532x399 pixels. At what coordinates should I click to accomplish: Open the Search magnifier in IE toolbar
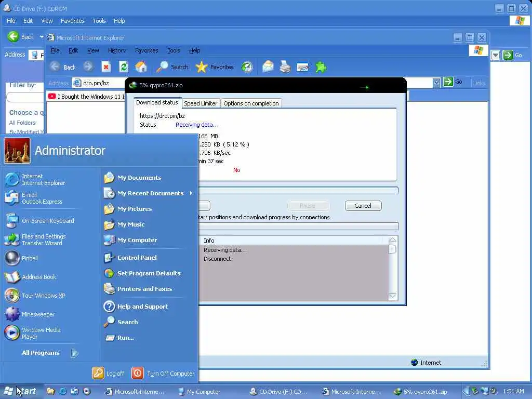[172, 67]
